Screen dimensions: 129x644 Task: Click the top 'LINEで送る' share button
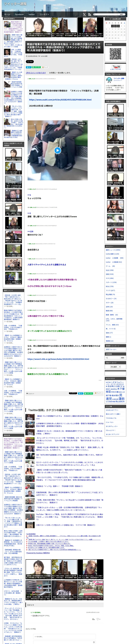pos(36,67)
